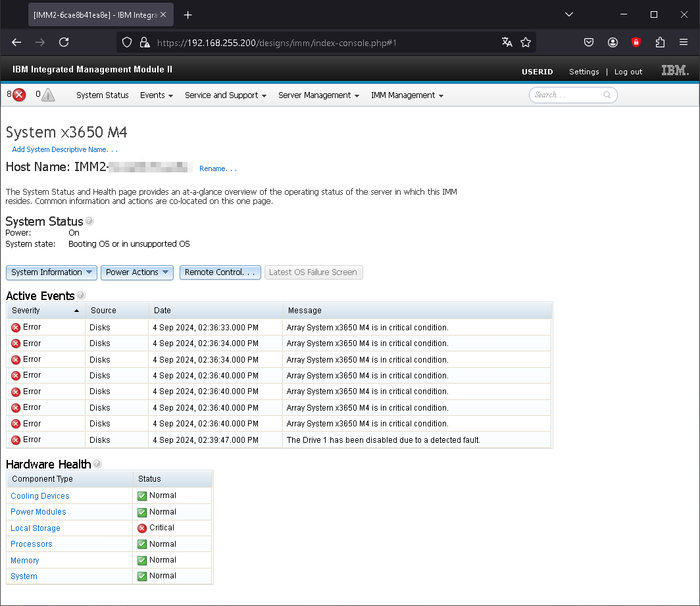Launch Remote Control button
Screen dimensions: 700x606
220,272
